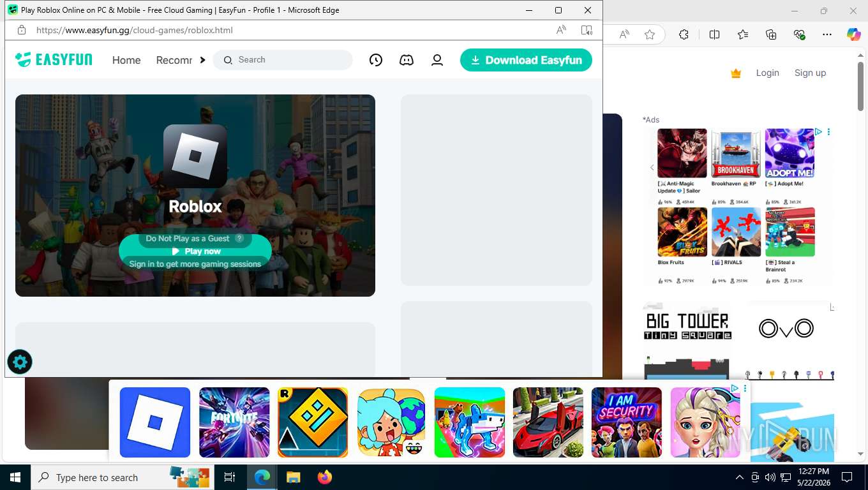
Task: Open Browser essentials heart icon
Action: point(799,34)
